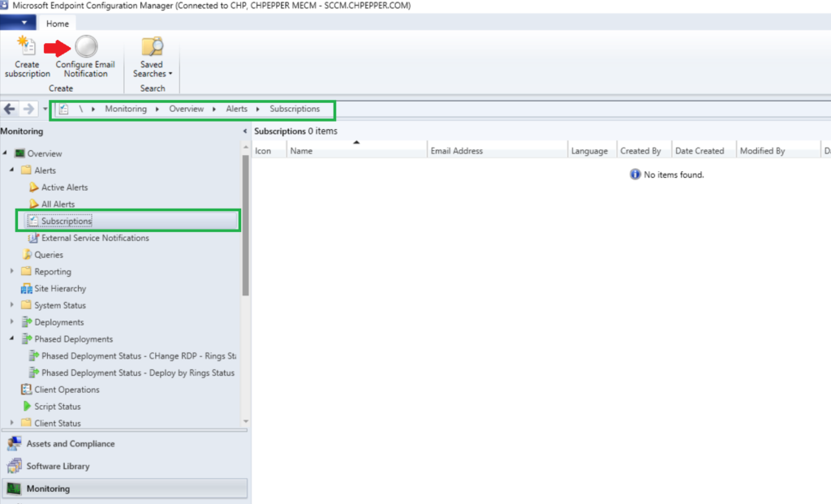This screenshot has height=504, width=831.
Task: Sort by the Email Address column
Action: pos(497,150)
